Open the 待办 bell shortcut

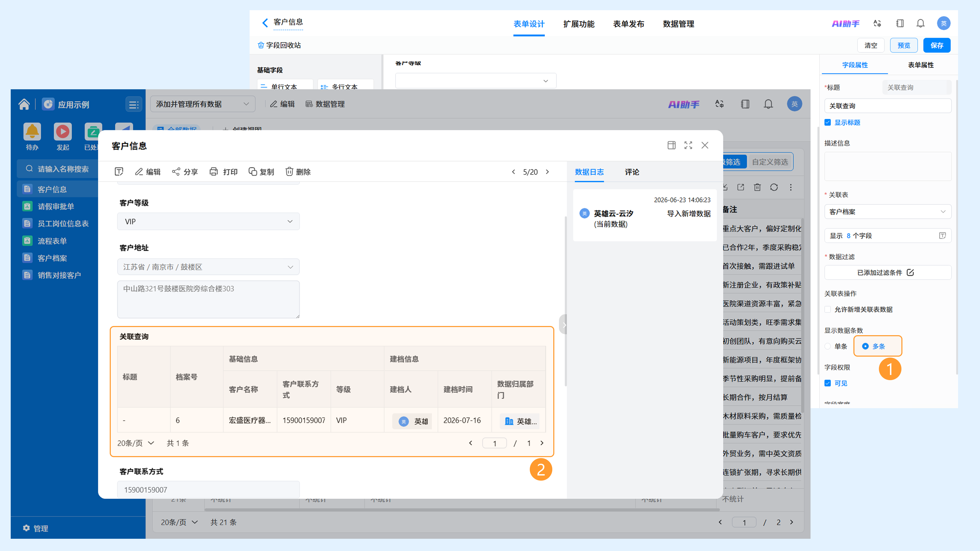coord(32,136)
